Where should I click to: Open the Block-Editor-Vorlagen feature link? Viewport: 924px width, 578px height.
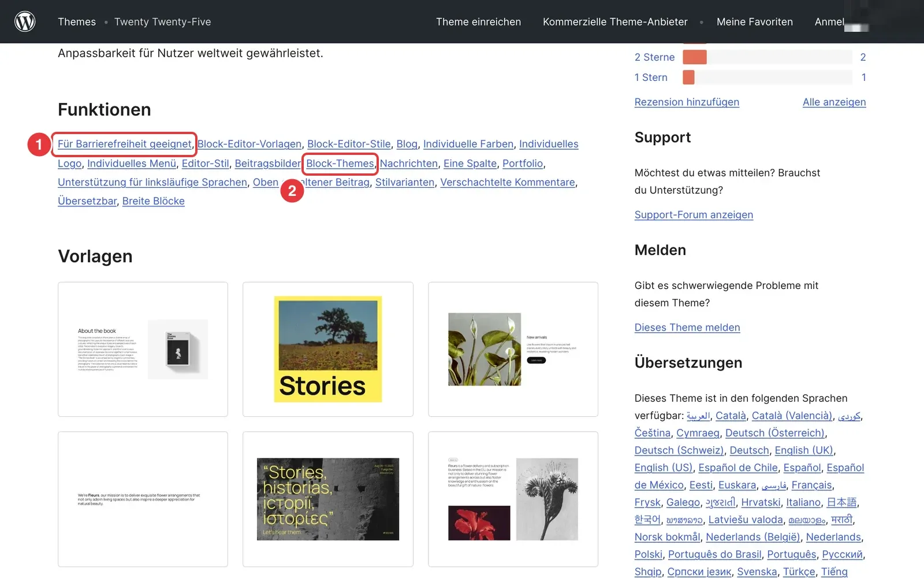pyautogui.click(x=249, y=144)
